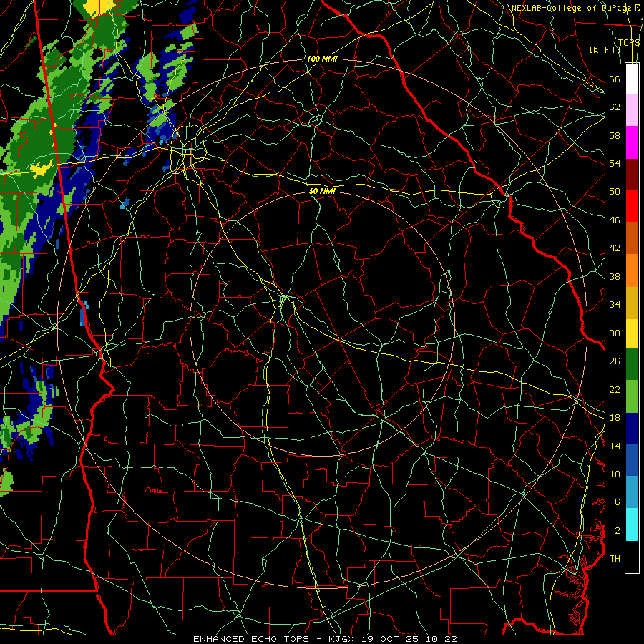644x644 pixels.
Task: Click the 6 legend value label
Action: click(618, 502)
